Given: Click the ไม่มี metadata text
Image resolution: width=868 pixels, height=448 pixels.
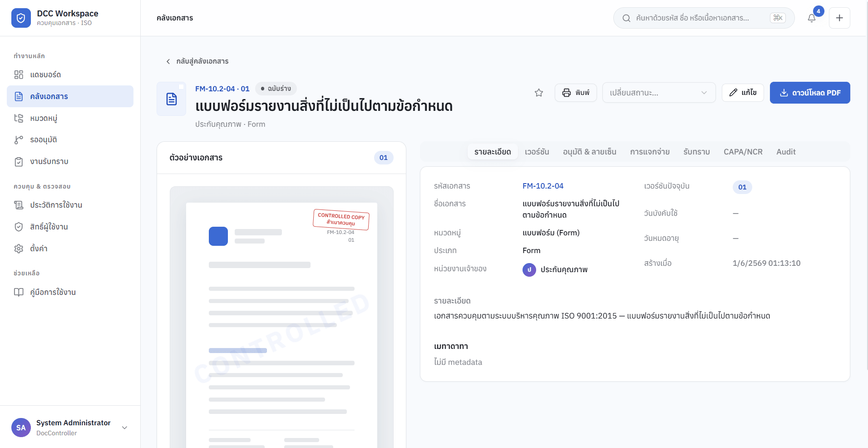Looking at the screenshot, I should 458,362.
